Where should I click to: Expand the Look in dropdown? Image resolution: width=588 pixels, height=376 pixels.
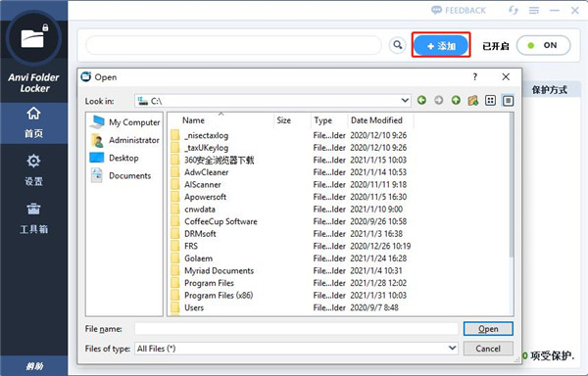point(405,101)
